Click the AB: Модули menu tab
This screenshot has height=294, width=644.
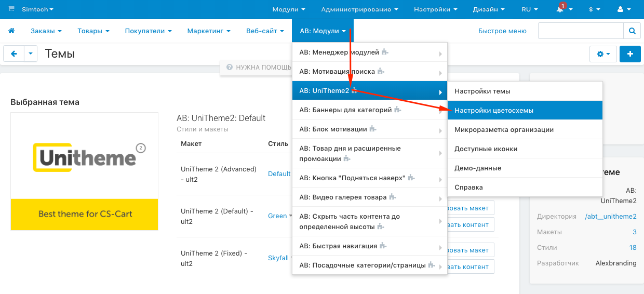[323, 31]
